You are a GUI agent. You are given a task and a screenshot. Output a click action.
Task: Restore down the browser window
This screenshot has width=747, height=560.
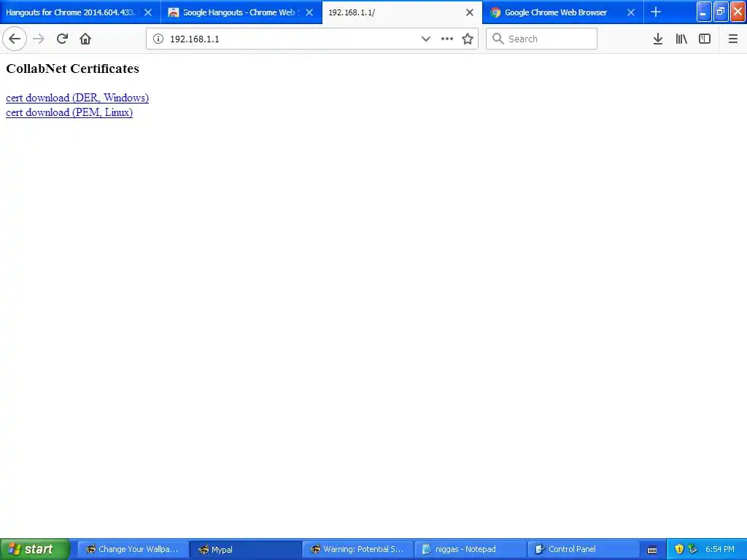(720, 12)
